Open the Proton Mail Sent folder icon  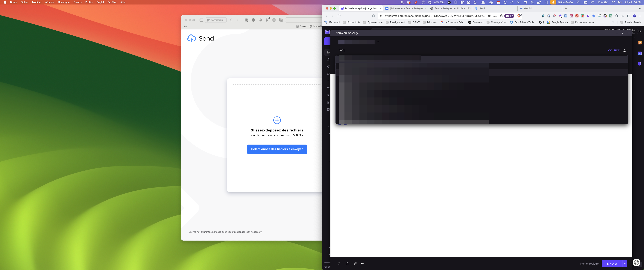(x=328, y=67)
